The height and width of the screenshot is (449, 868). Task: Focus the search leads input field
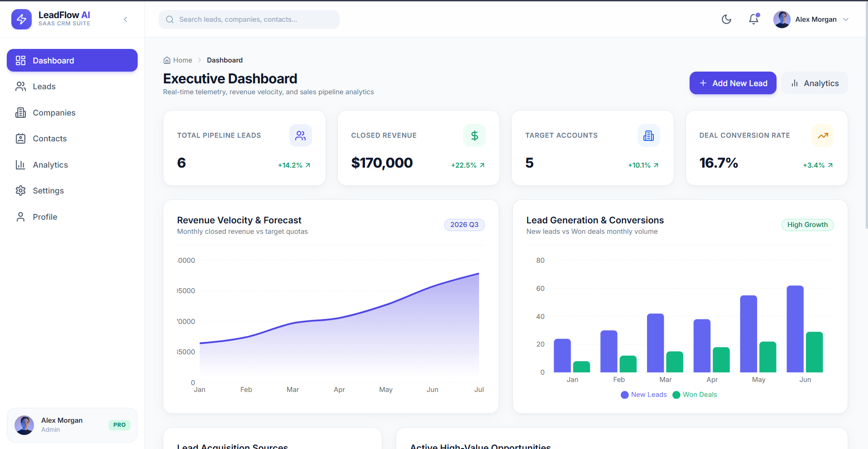click(x=249, y=19)
